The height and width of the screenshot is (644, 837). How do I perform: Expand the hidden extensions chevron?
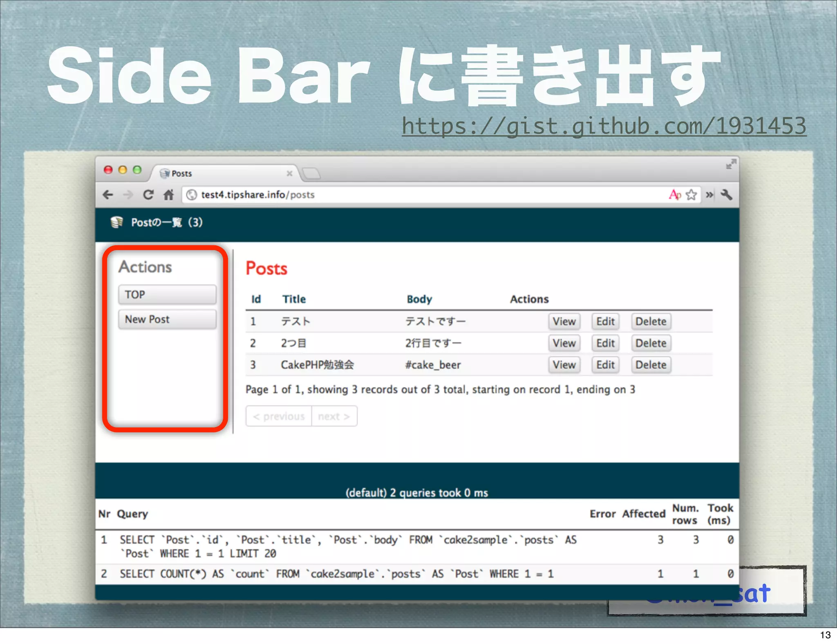(709, 195)
